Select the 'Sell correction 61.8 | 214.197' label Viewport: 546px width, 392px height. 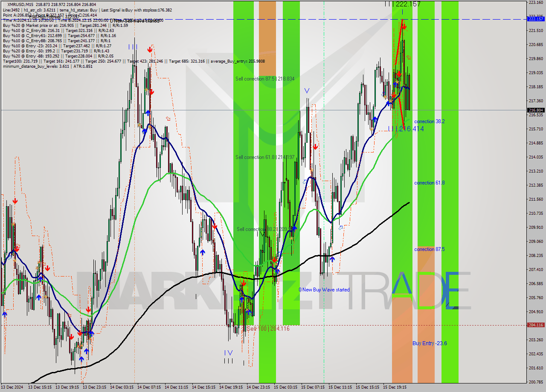(x=265, y=157)
